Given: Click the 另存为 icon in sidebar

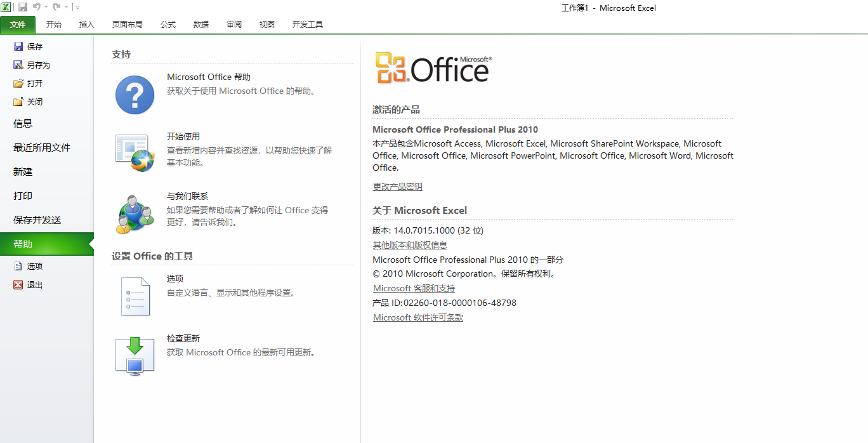Looking at the screenshot, I should tap(18, 65).
